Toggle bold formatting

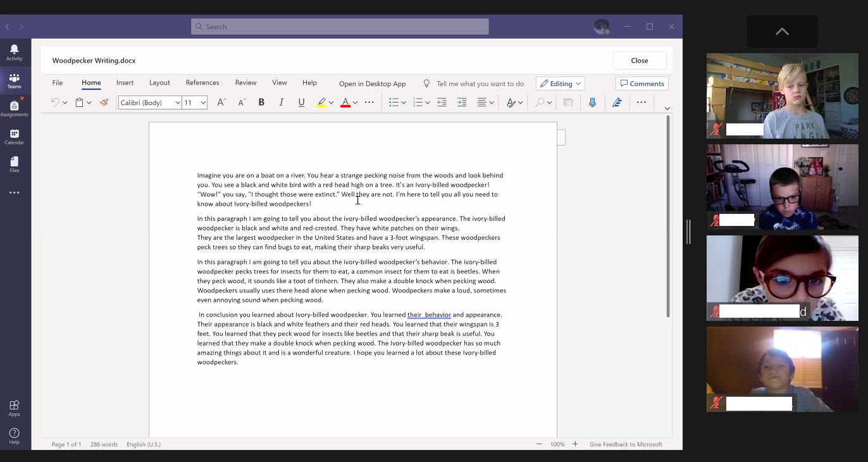(x=261, y=103)
